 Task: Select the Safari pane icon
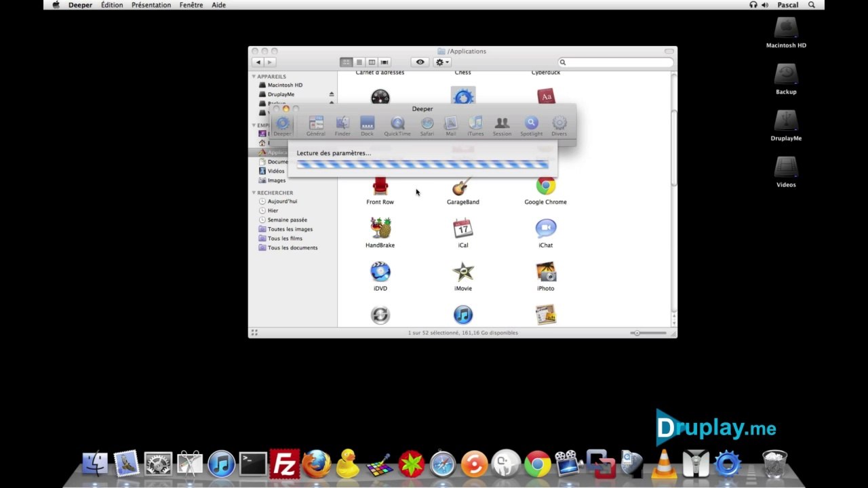[x=427, y=125]
